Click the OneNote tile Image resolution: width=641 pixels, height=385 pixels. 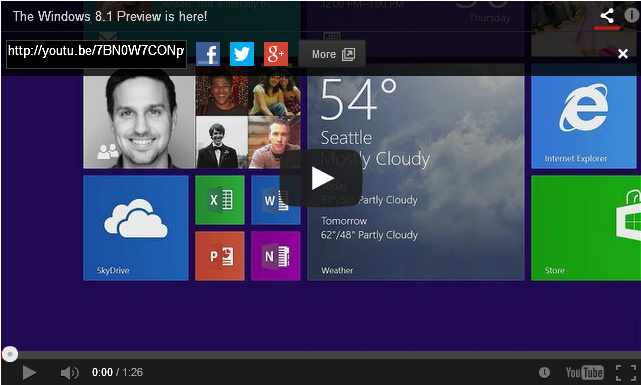[276, 256]
